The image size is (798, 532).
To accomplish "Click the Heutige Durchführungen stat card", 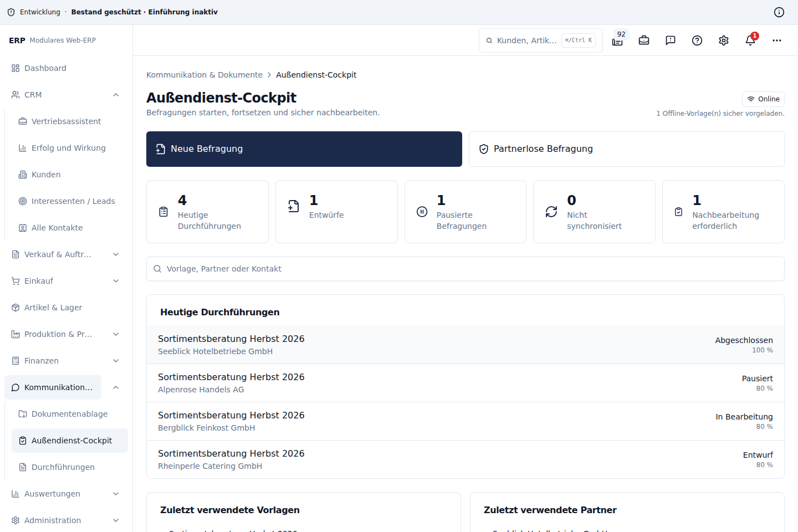I will (x=207, y=212).
